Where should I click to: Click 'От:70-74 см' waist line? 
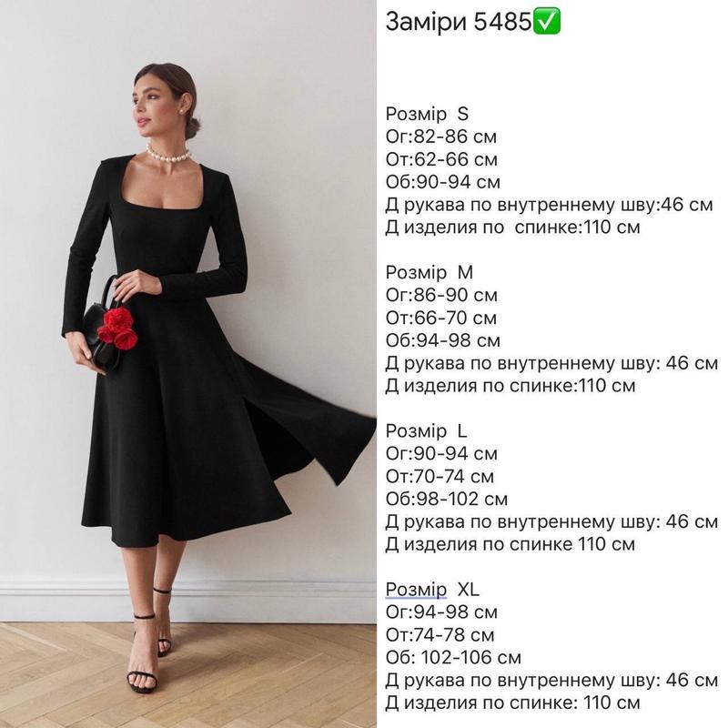(440, 476)
